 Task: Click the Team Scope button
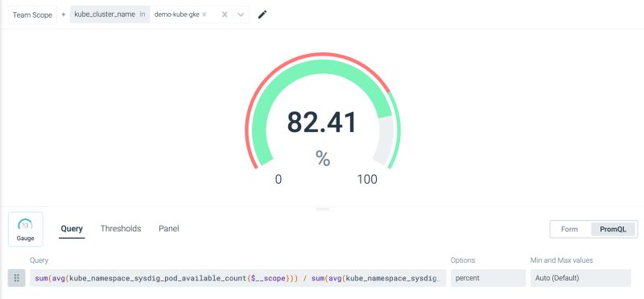[x=32, y=15]
